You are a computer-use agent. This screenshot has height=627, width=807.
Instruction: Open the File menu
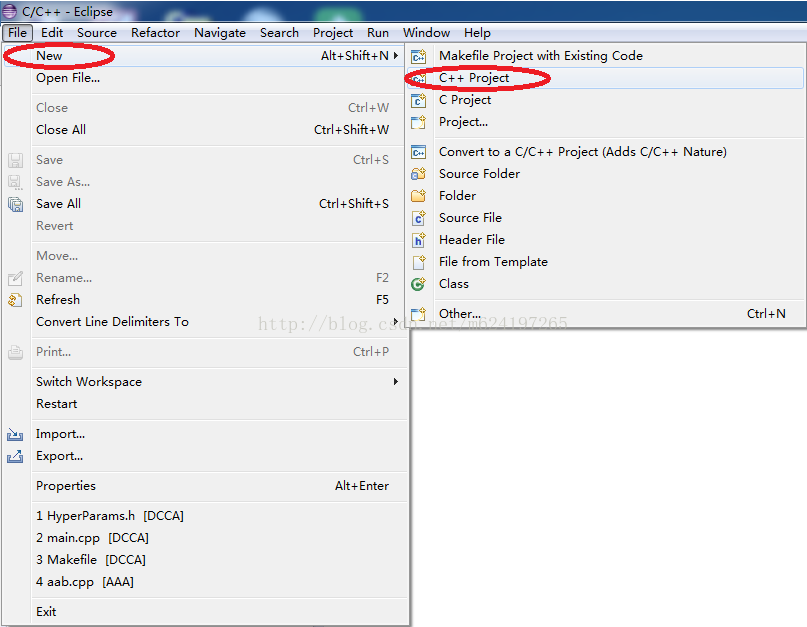coord(17,33)
